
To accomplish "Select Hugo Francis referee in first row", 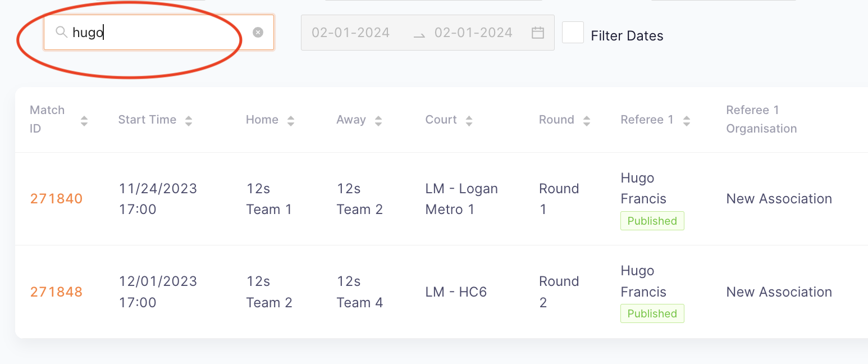I will tap(643, 188).
